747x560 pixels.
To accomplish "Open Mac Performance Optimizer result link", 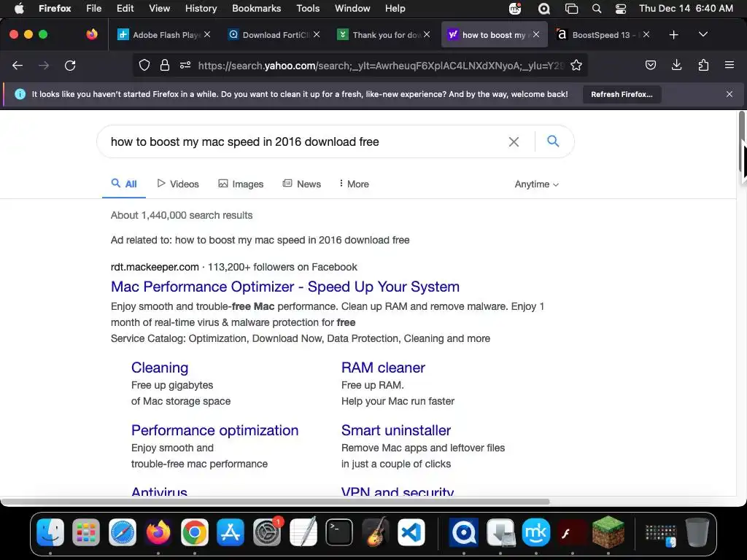I will (285, 287).
